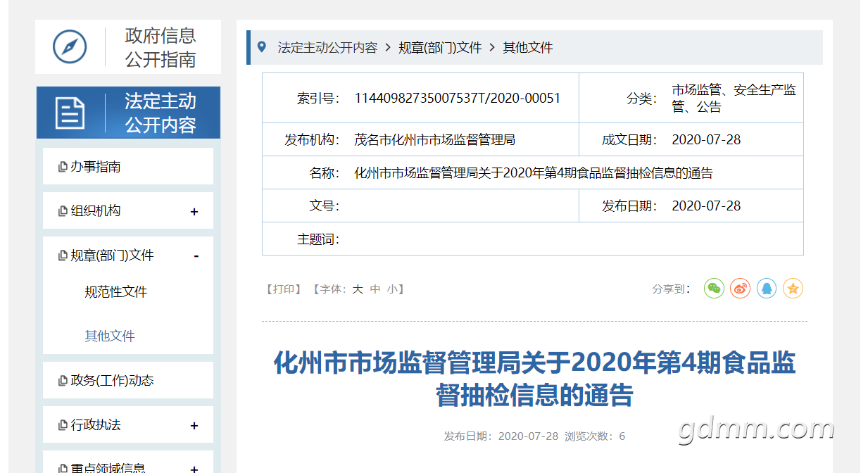This screenshot has height=473, width=868.
Task: Set font size to 大 (large)
Action: click(358, 289)
